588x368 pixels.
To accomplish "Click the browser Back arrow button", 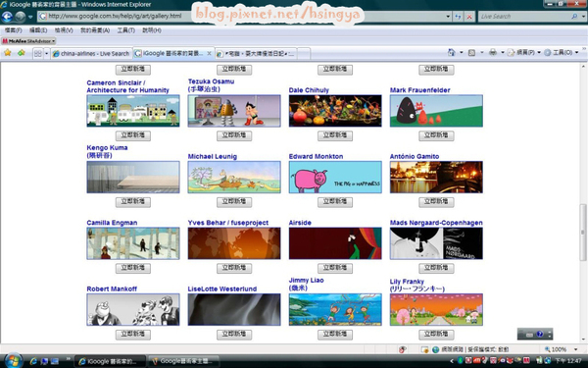I will pos(7,17).
